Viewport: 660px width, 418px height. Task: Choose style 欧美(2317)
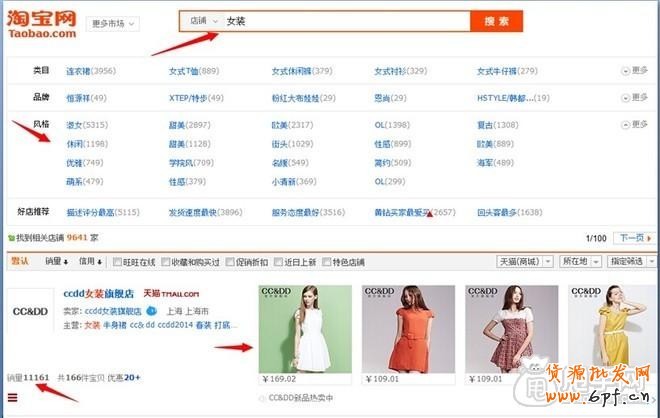coord(292,125)
